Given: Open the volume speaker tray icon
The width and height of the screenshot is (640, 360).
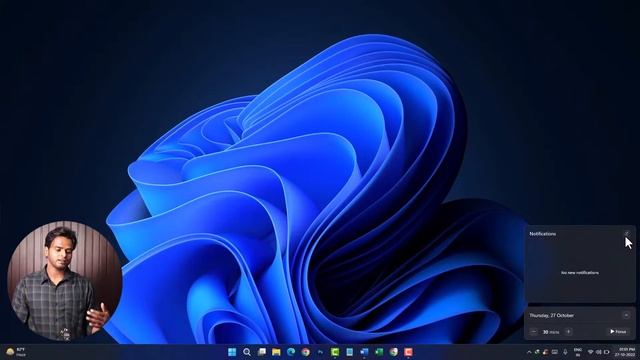Looking at the screenshot, I should coord(598,352).
